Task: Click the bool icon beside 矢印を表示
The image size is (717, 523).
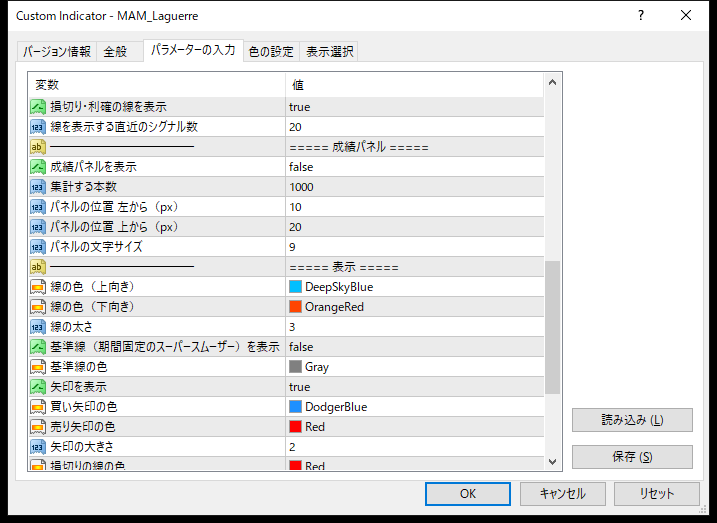Action: coord(38,387)
